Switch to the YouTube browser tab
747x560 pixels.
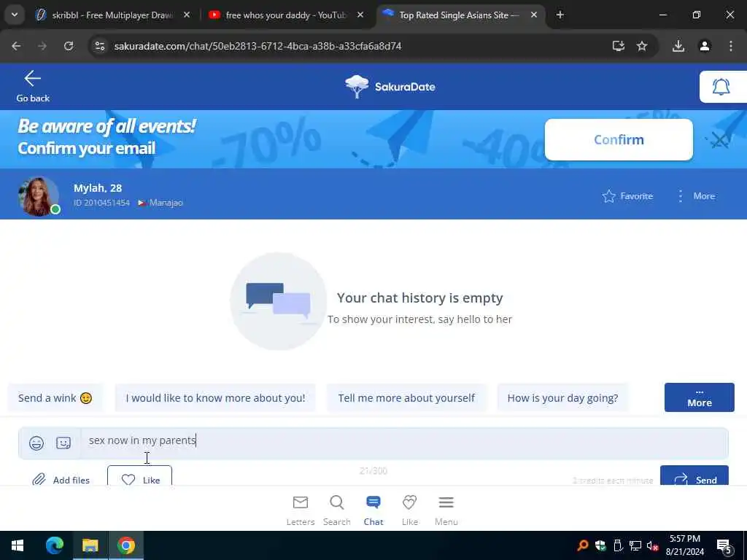[x=286, y=15]
